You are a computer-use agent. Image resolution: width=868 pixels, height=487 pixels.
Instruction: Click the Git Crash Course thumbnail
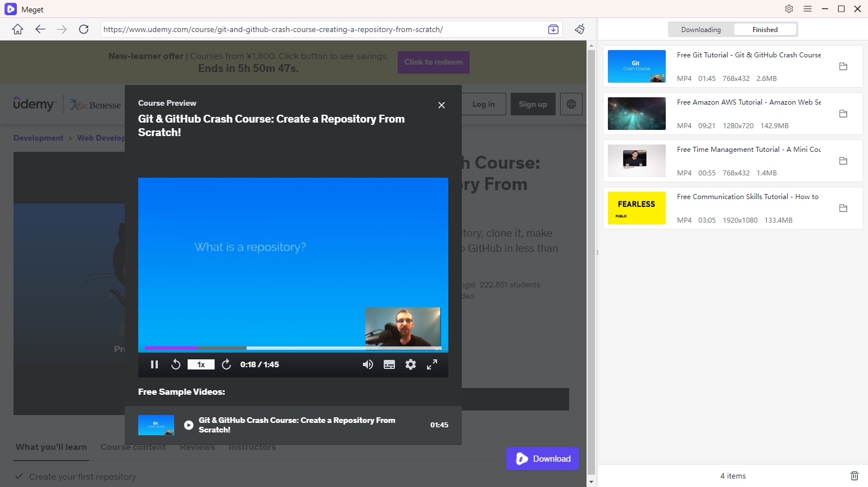(x=637, y=66)
